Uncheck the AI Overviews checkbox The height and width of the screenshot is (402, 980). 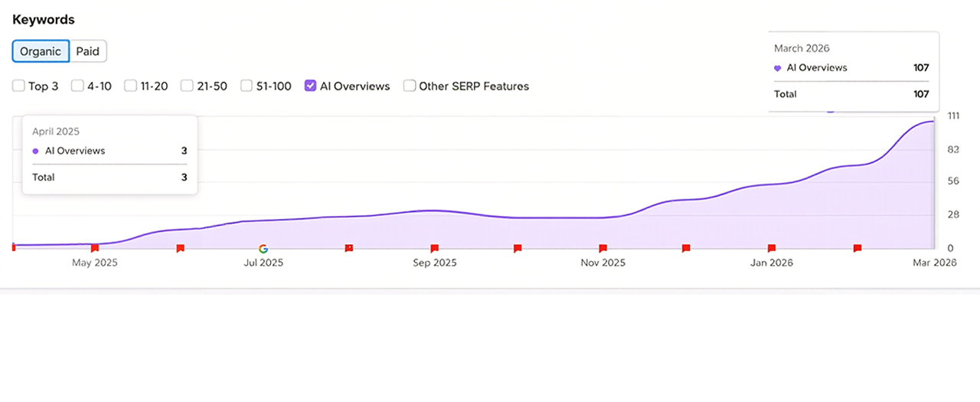[310, 86]
